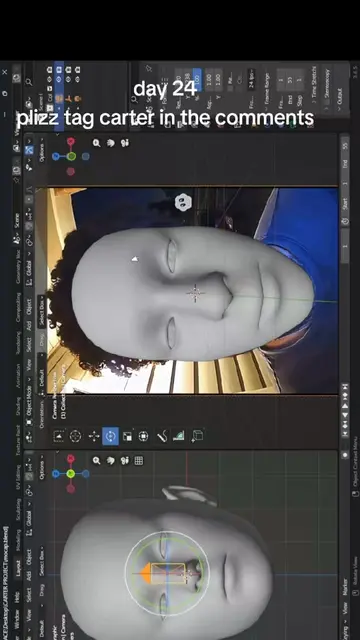
Task: Click blue Z axis on orthographic viewport gizmo
Action: 56,473
